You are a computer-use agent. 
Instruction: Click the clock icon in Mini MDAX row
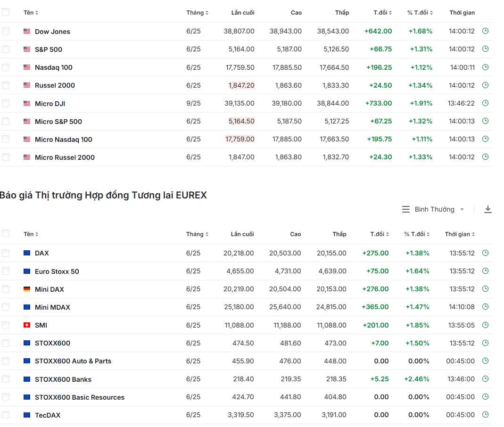pyautogui.click(x=485, y=307)
